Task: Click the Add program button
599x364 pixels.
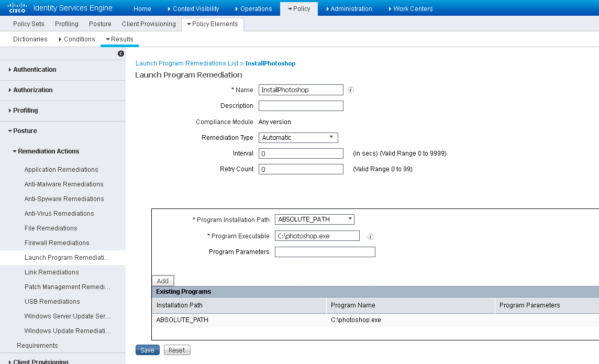Action: [163, 281]
